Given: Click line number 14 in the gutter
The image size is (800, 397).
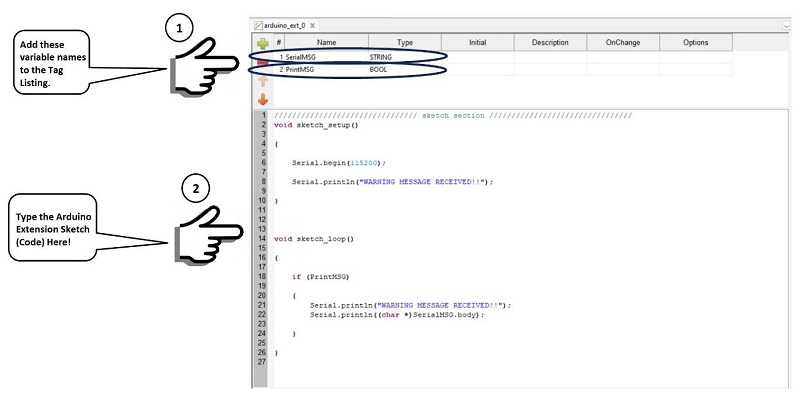Looking at the screenshot, I should 262,238.
